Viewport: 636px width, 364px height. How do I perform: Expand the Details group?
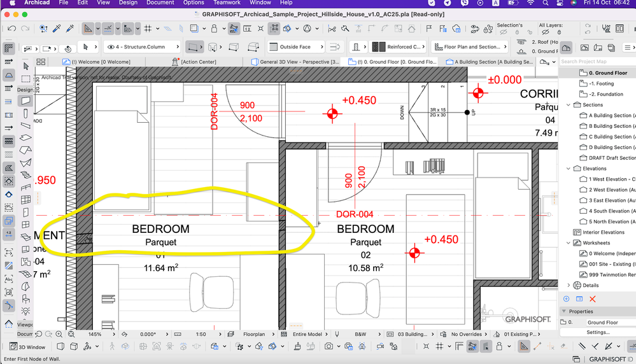(x=569, y=285)
